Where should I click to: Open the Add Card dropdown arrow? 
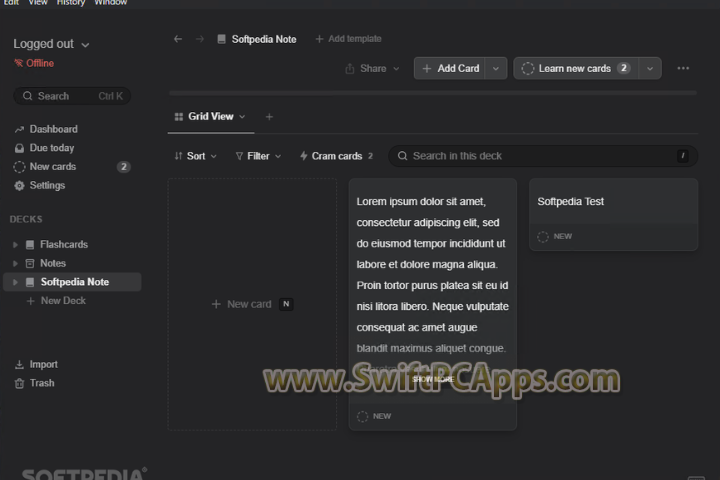click(495, 68)
